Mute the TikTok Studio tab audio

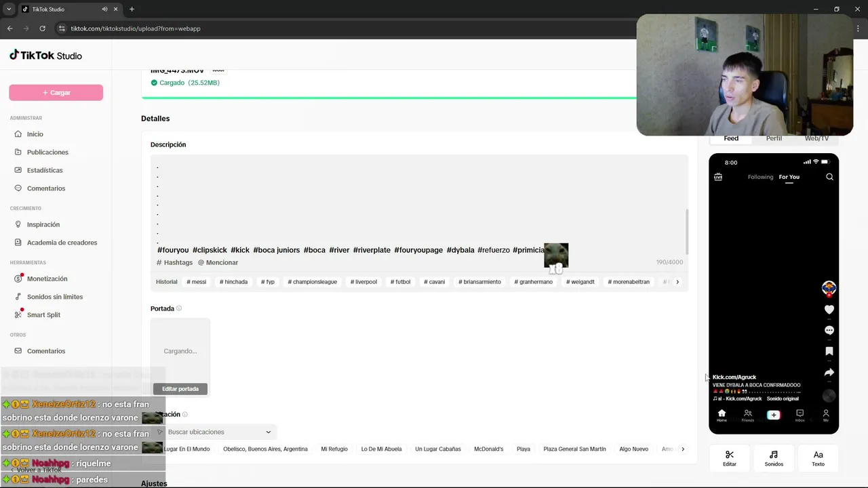104,9
